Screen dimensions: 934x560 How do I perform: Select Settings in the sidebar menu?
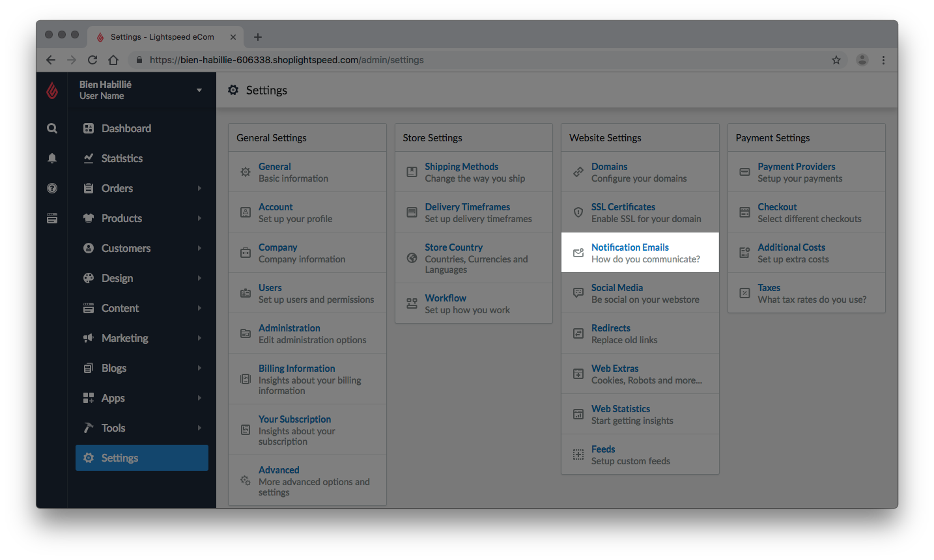[142, 458]
